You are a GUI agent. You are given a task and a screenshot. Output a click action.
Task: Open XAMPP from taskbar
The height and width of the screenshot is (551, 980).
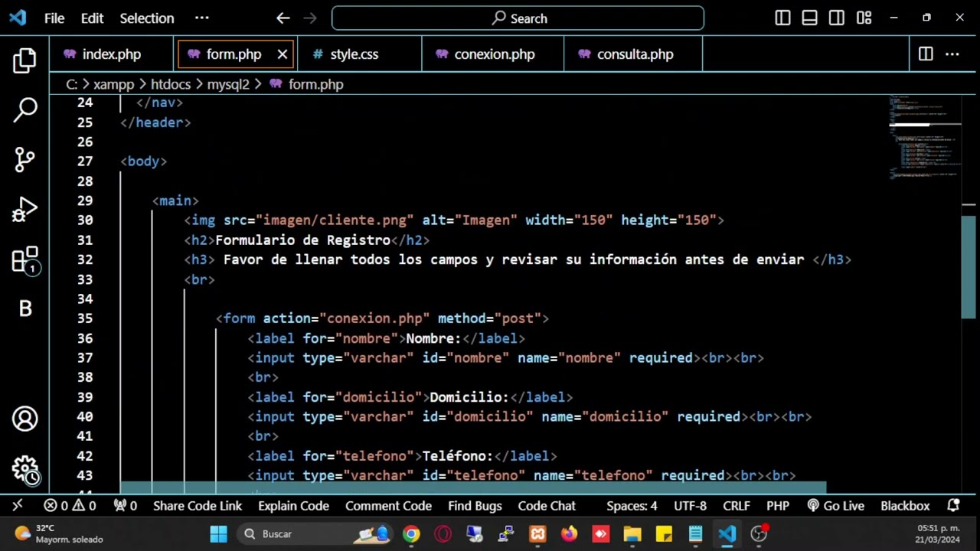pyautogui.click(x=537, y=533)
